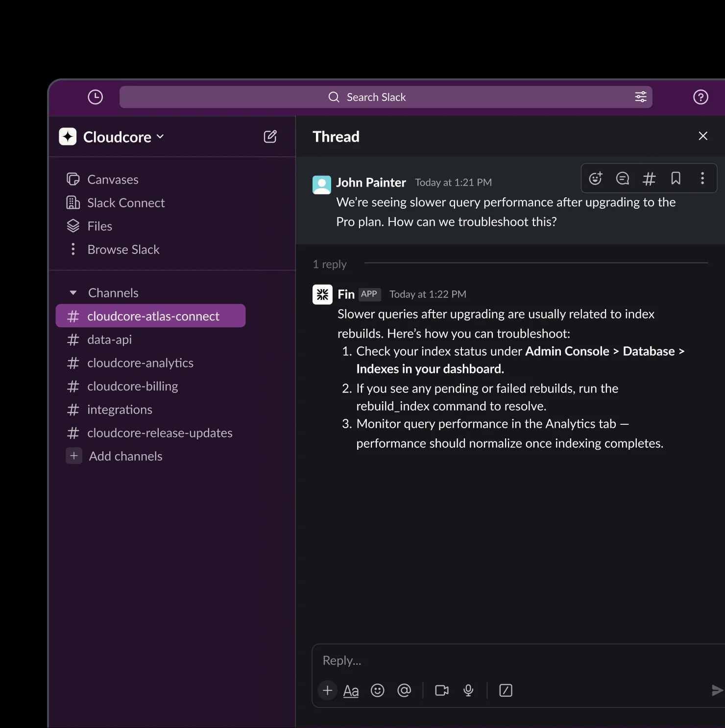Record a video clip in the composer
This screenshot has width=725, height=728.
point(441,690)
